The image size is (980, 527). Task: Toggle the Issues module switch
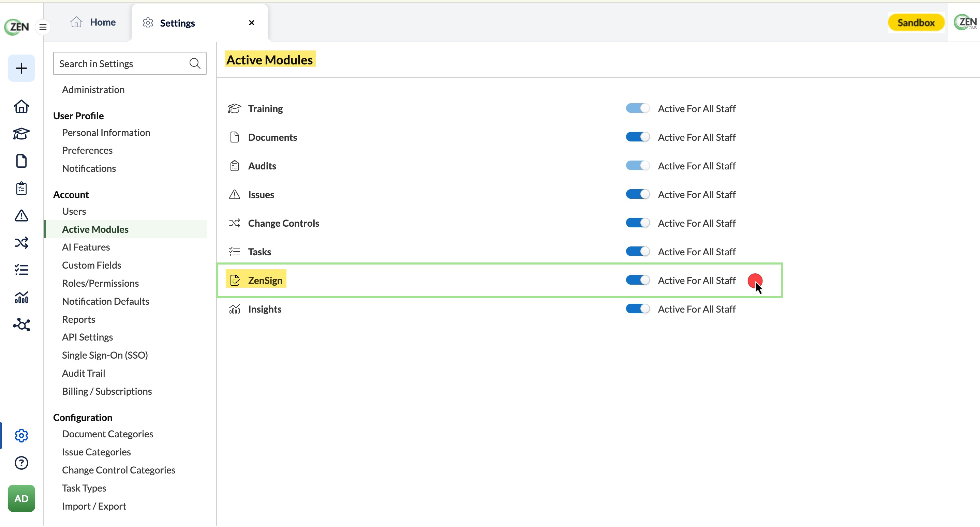pos(638,194)
